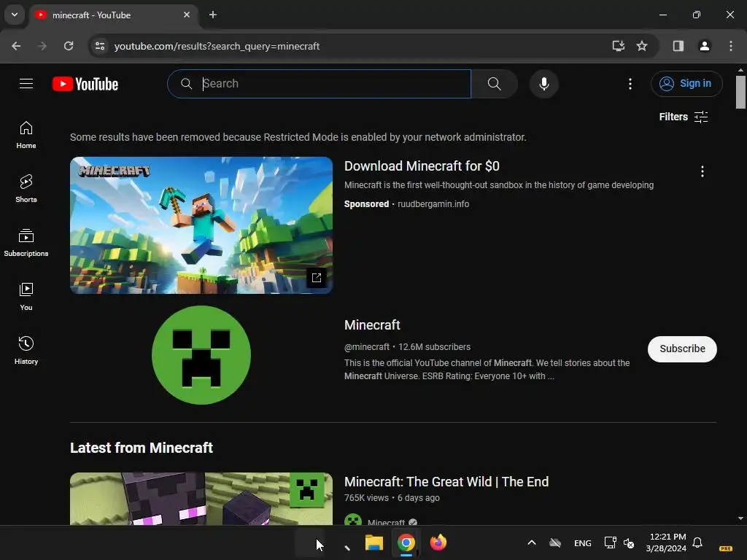Open Firefox from the taskbar

click(438, 542)
